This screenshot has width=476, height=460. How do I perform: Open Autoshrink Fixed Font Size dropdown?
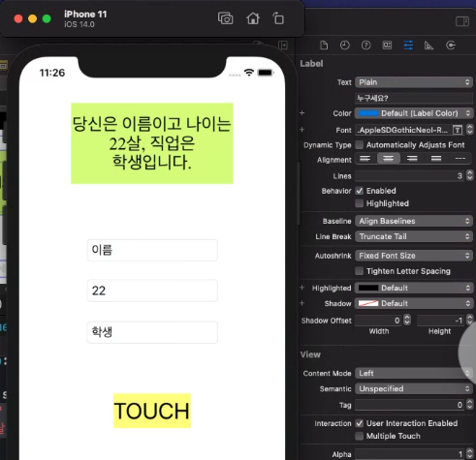tap(414, 256)
